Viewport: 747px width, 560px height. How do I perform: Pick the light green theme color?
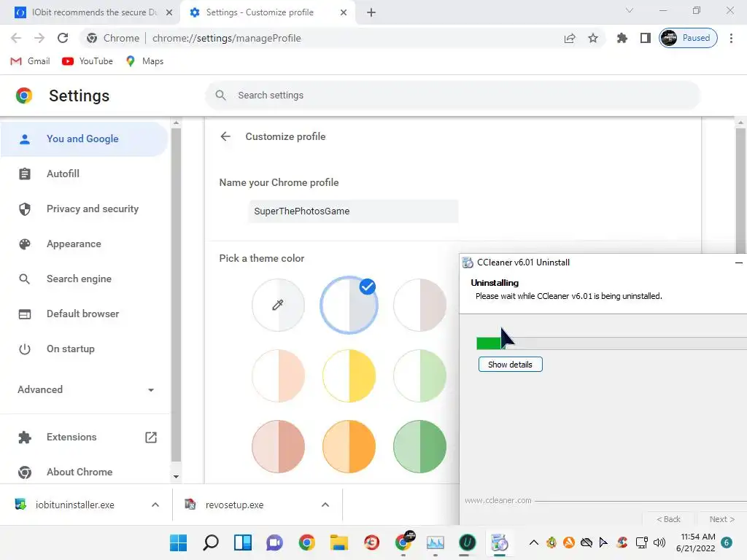pyautogui.click(x=419, y=376)
